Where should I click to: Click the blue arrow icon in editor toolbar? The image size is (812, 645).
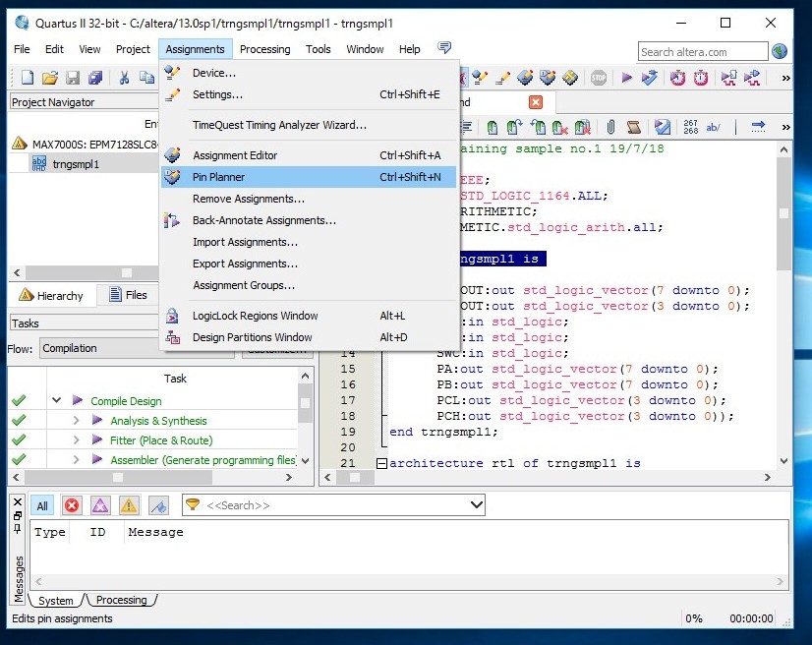tap(758, 127)
